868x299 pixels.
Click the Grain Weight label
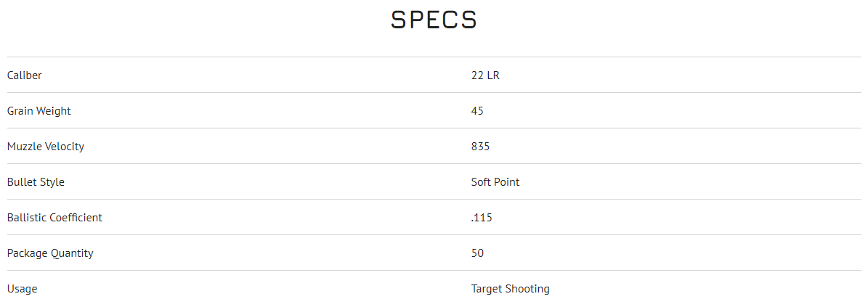pos(38,111)
